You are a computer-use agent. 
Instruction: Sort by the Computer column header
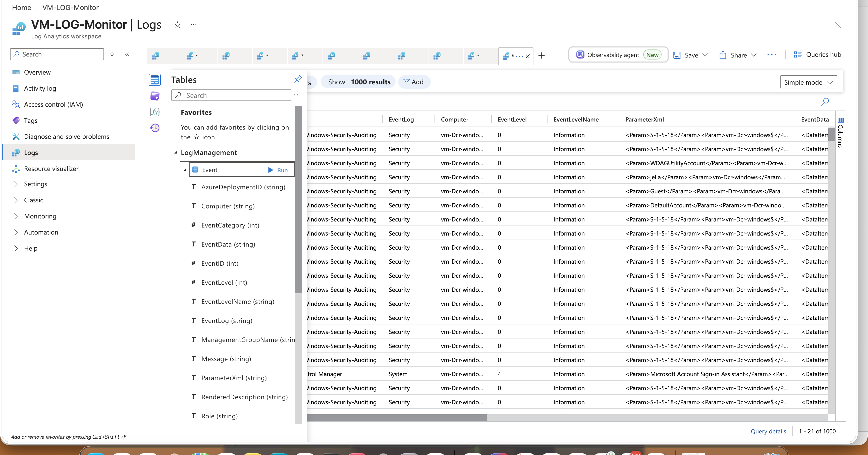(x=455, y=120)
